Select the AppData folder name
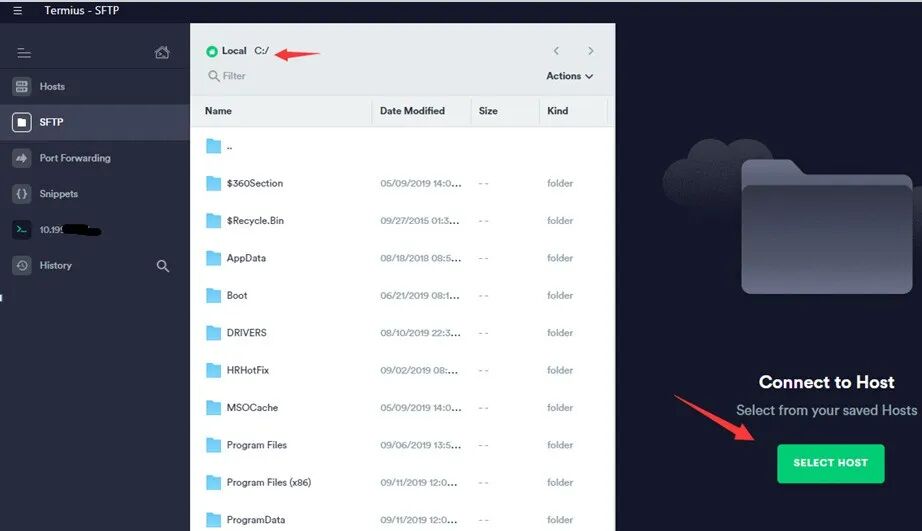 pos(246,258)
